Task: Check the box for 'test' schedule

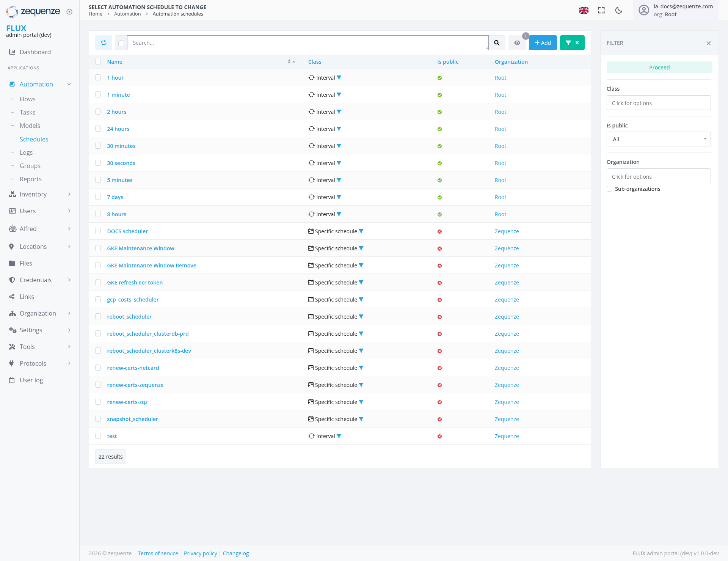Action: pyautogui.click(x=98, y=436)
